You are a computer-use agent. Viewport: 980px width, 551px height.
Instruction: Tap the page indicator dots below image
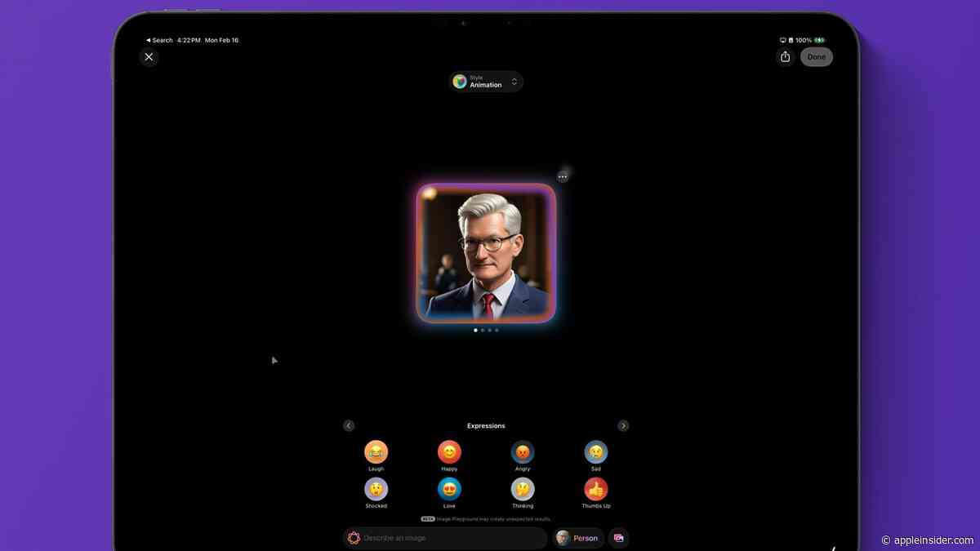click(x=486, y=331)
